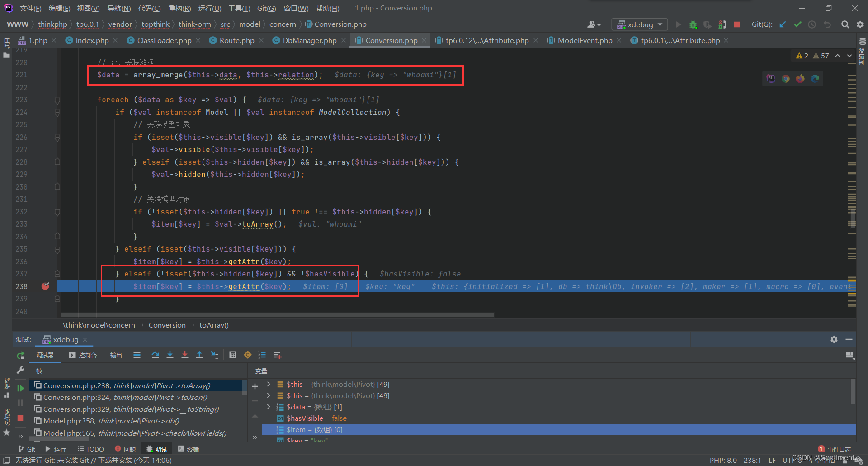Open in Chrome browser icon
868x466 pixels.
pyautogui.click(x=786, y=79)
